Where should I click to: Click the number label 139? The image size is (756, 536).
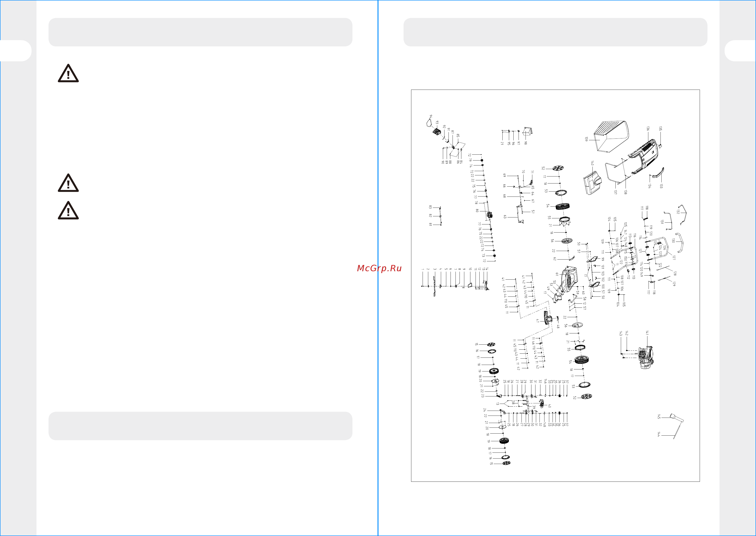586,139
